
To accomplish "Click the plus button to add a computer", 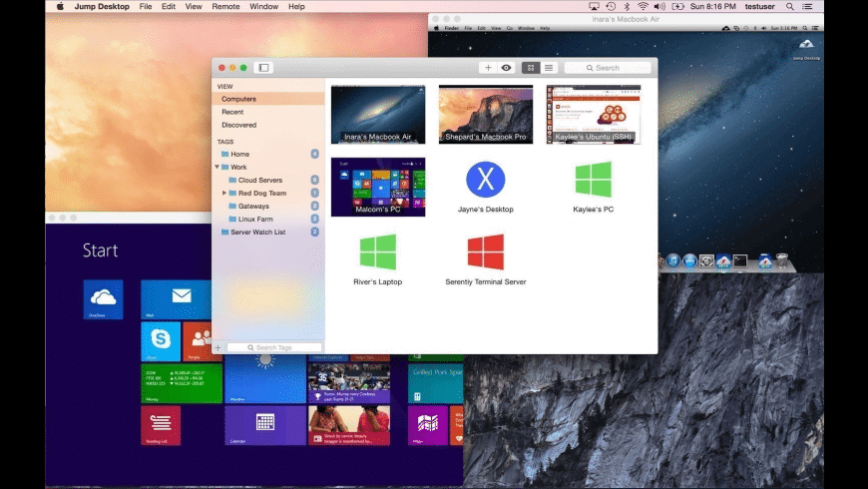I will tap(488, 68).
